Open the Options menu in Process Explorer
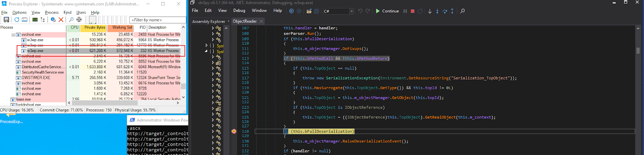This screenshot has width=644, height=155. pyautogui.click(x=19, y=13)
